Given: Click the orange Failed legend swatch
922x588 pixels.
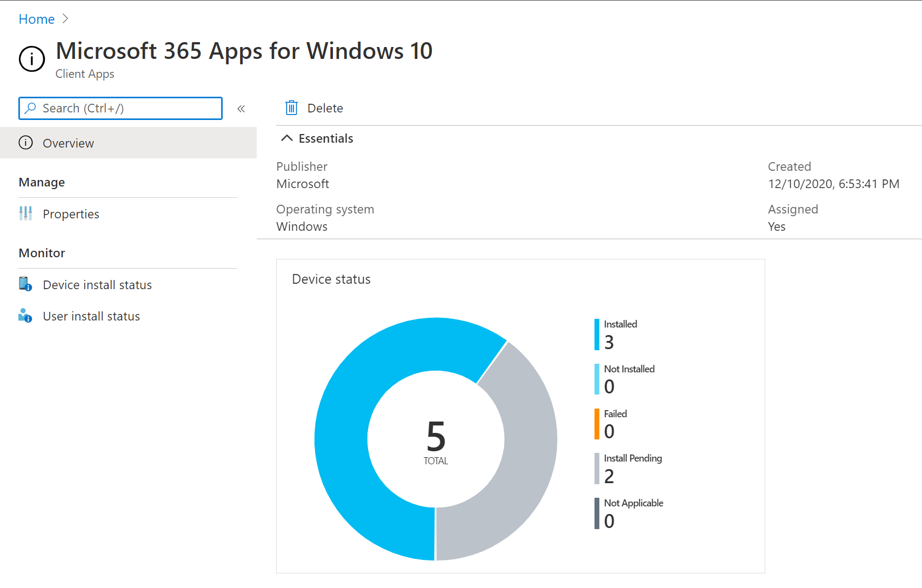Looking at the screenshot, I should [x=597, y=424].
